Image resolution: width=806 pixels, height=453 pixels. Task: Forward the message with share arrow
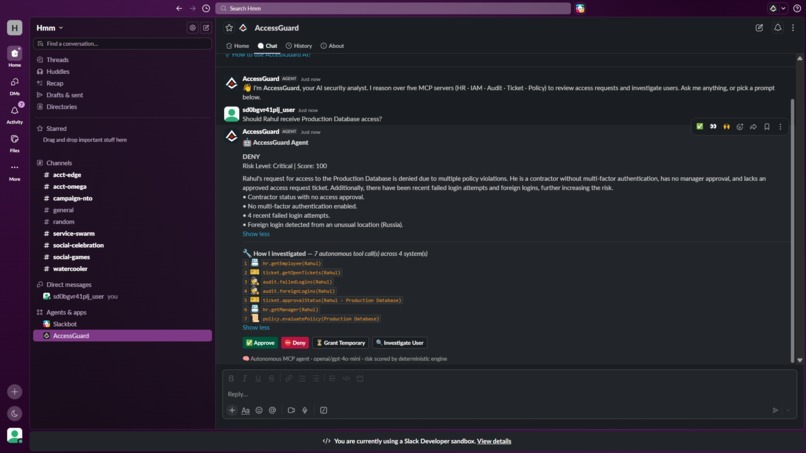point(753,126)
